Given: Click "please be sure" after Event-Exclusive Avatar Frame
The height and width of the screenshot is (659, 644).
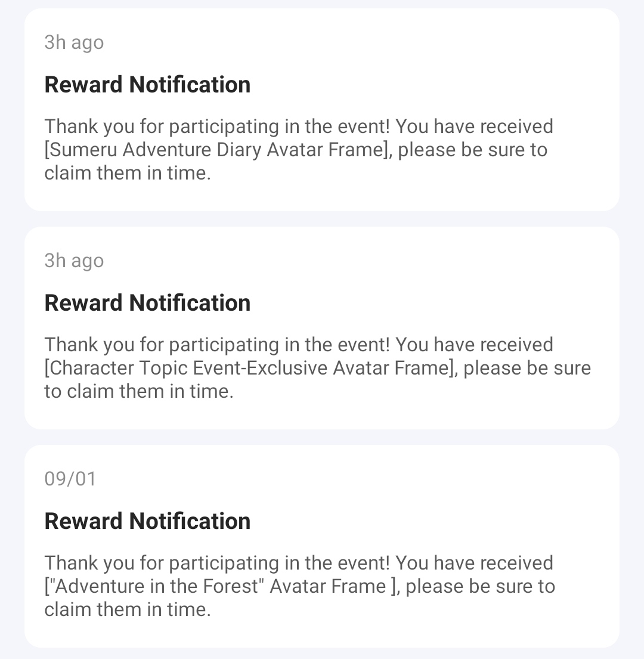Looking at the screenshot, I should tap(527, 368).
